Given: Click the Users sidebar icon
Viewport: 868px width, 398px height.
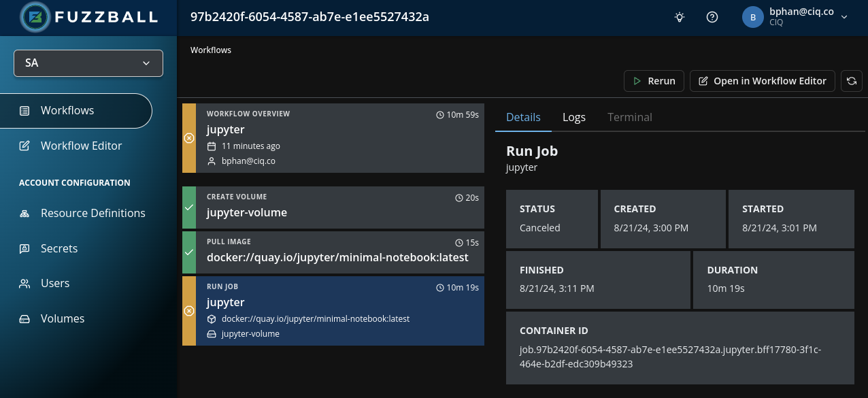Looking at the screenshot, I should 24,284.
